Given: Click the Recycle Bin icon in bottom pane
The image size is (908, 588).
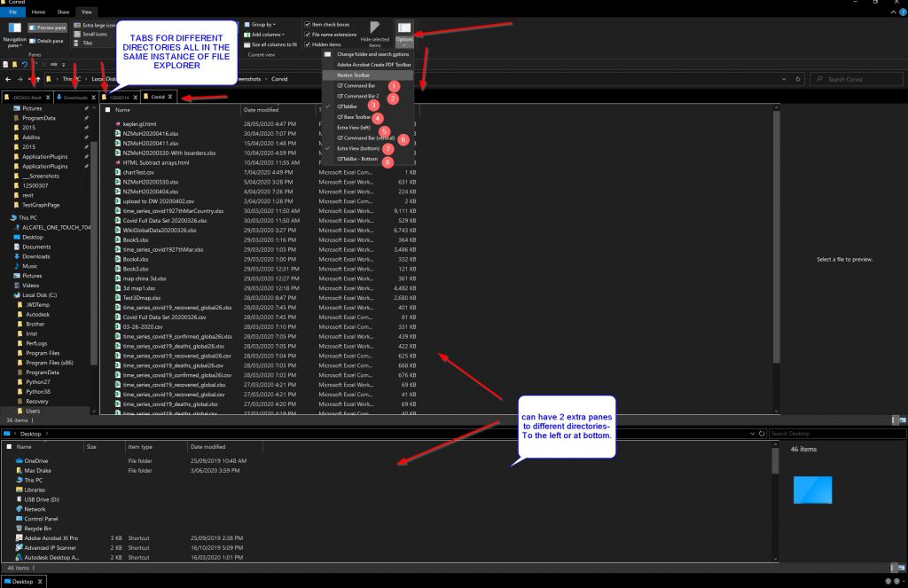Looking at the screenshot, I should tap(20, 528).
